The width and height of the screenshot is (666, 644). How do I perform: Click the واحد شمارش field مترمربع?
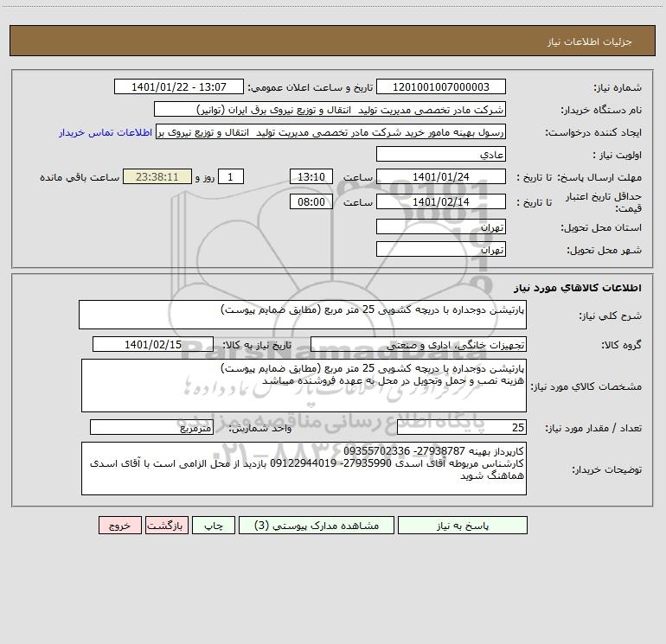point(151,427)
